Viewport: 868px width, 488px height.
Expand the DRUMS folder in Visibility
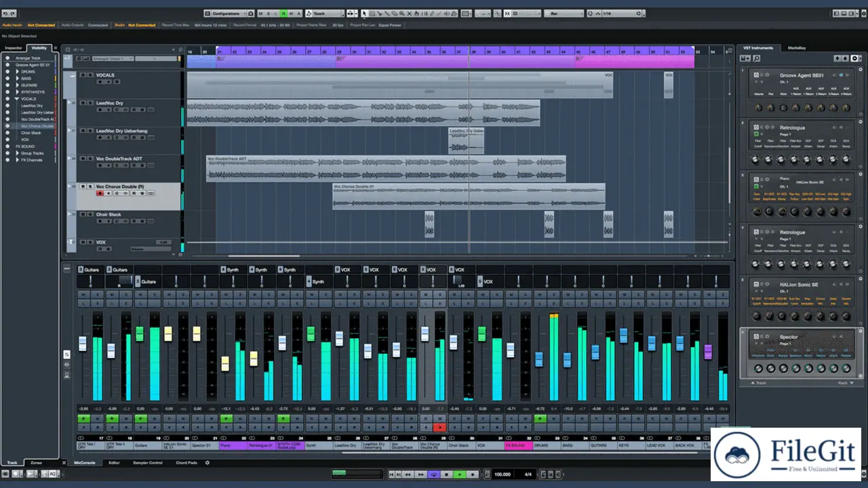point(18,72)
